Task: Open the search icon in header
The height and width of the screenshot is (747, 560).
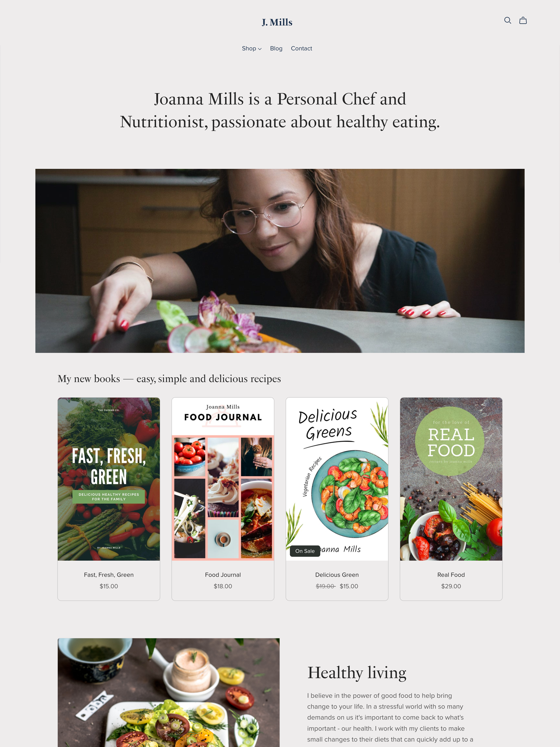Action: (507, 21)
